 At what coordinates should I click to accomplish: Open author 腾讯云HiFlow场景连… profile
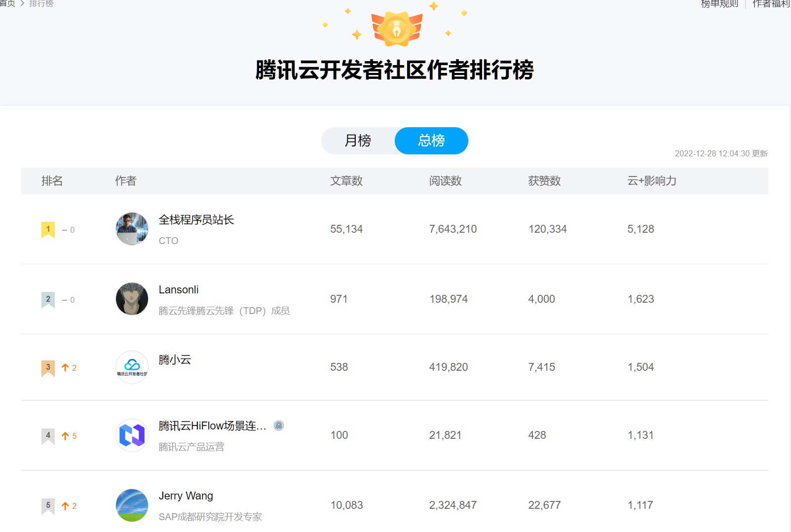213,426
